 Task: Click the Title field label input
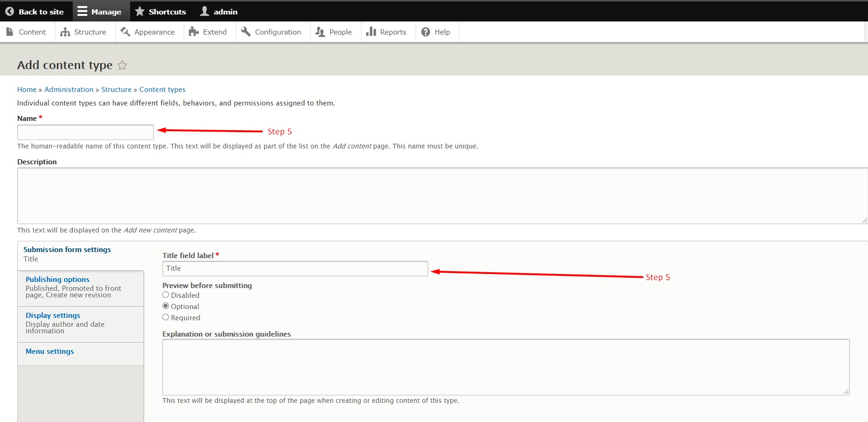(295, 268)
